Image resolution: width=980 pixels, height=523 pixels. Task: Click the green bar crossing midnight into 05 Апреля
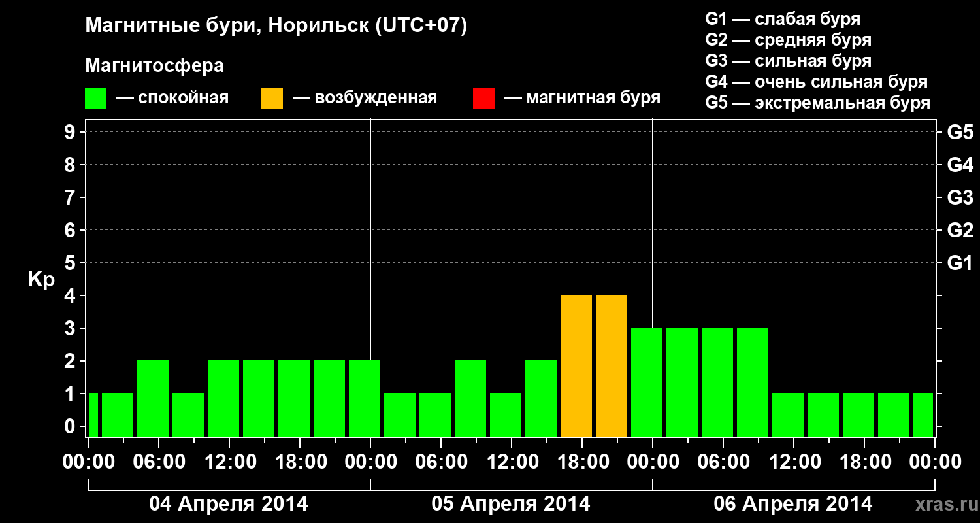tap(365, 398)
